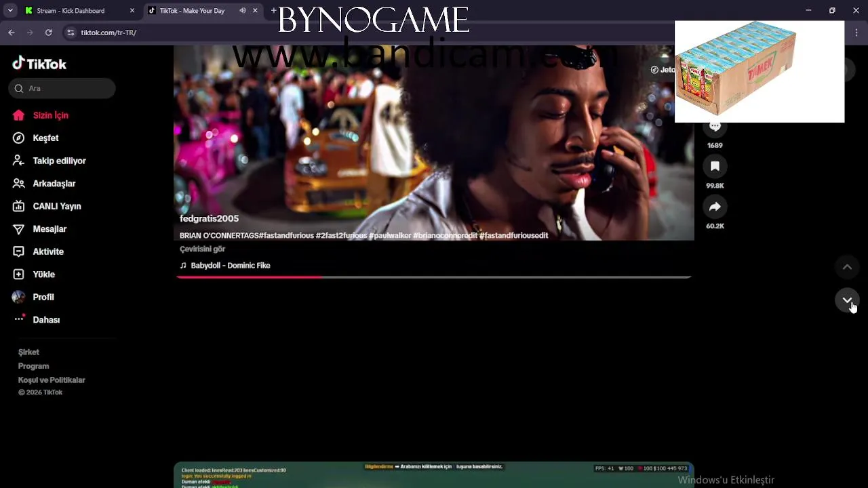
Task: Click the paper plane icon beside Mesajlar
Action: (x=19, y=229)
